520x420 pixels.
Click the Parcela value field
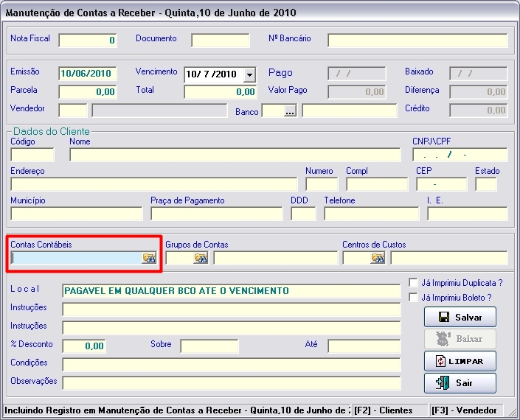tap(87, 92)
